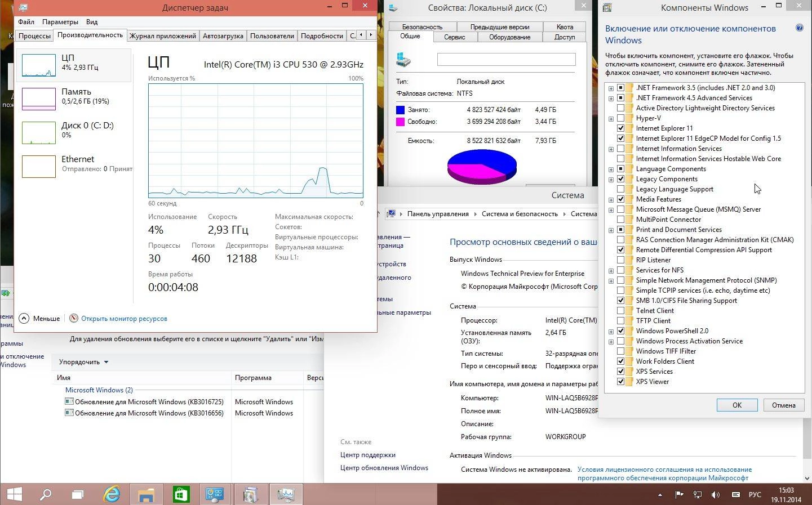The image size is (812, 505).
Task: Open Центр поддержки link
Action: 367,455
